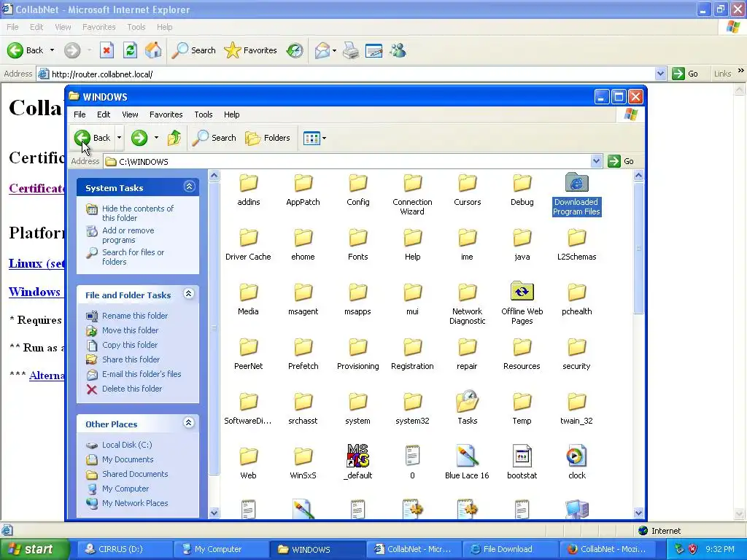Select the Fonts folder

pos(357,244)
